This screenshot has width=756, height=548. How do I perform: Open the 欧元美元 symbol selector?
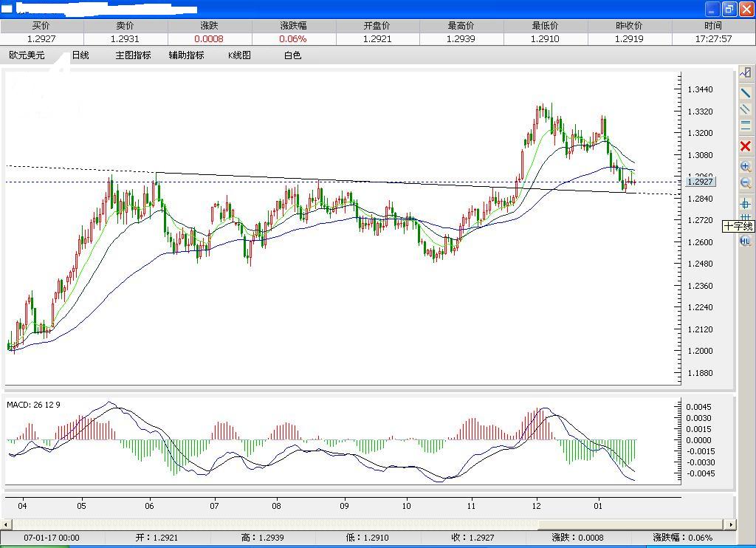click(x=27, y=55)
